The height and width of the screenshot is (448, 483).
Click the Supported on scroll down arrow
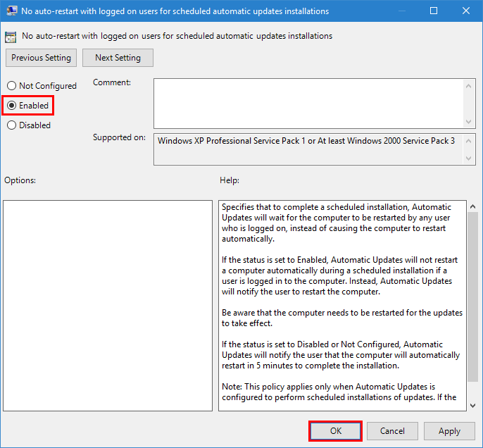pyautogui.click(x=470, y=158)
